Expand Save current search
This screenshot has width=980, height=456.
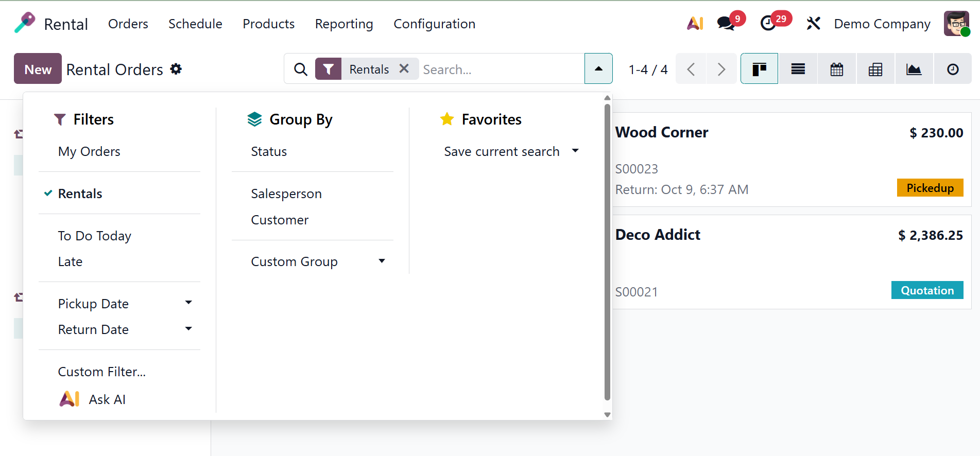click(x=575, y=151)
